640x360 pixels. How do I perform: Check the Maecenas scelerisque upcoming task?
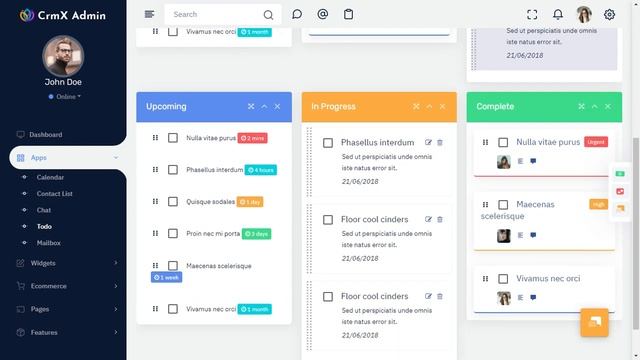pos(173,266)
